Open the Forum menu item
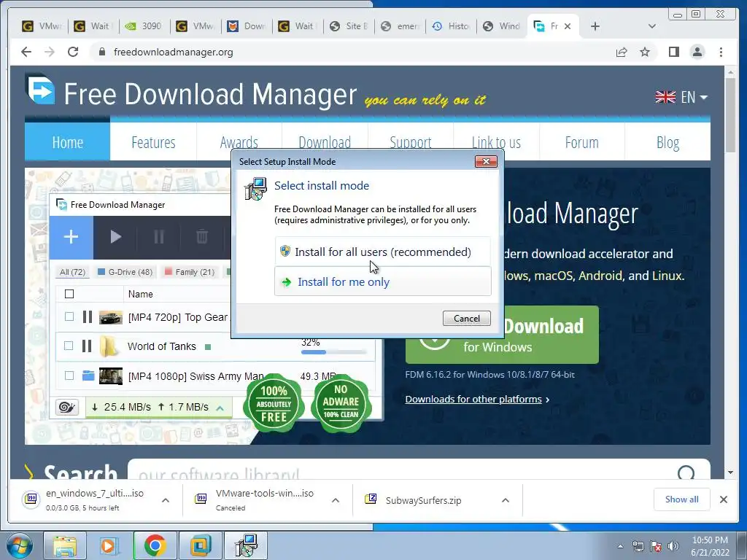747x560 pixels. (581, 142)
